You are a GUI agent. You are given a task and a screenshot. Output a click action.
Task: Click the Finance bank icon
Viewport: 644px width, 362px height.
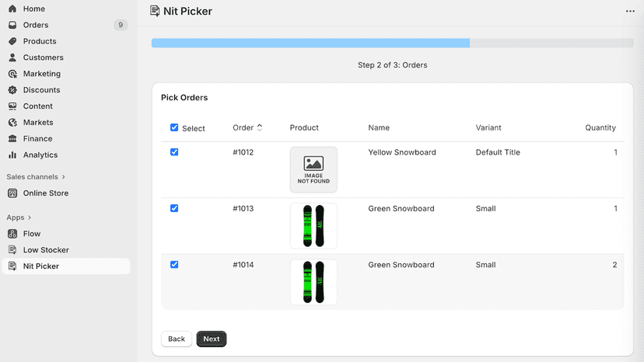pyautogui.click(x=12, y=139)
